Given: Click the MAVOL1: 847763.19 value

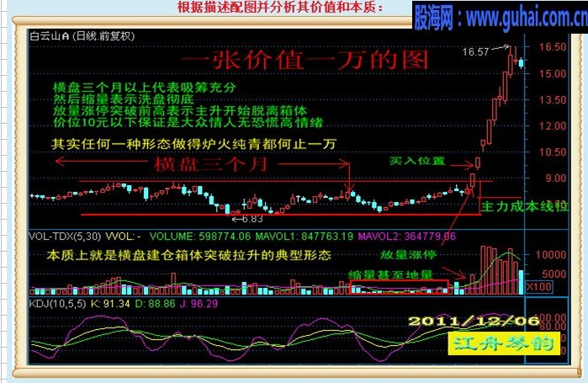Looking at the screenshot, I should (305, 237).
